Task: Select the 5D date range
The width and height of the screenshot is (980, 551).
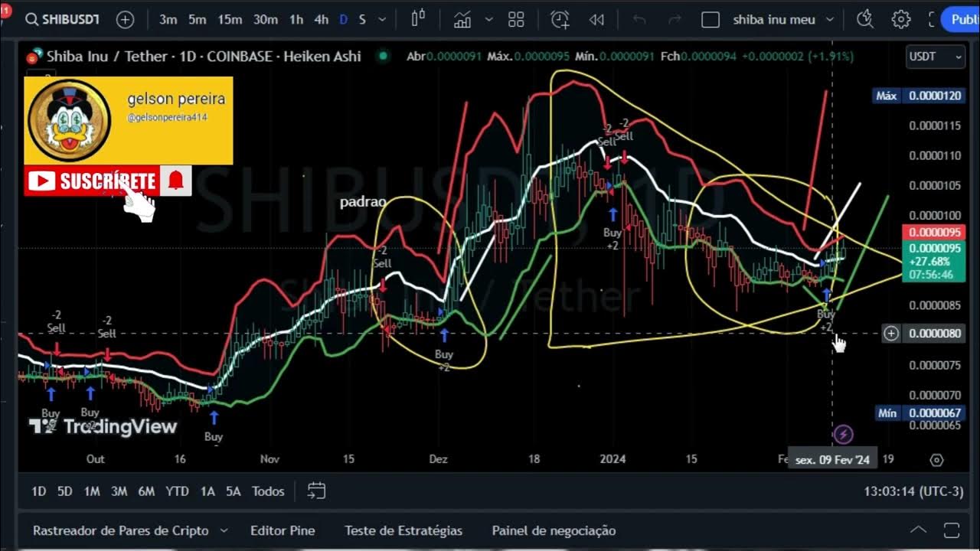Action: (64, 491)
